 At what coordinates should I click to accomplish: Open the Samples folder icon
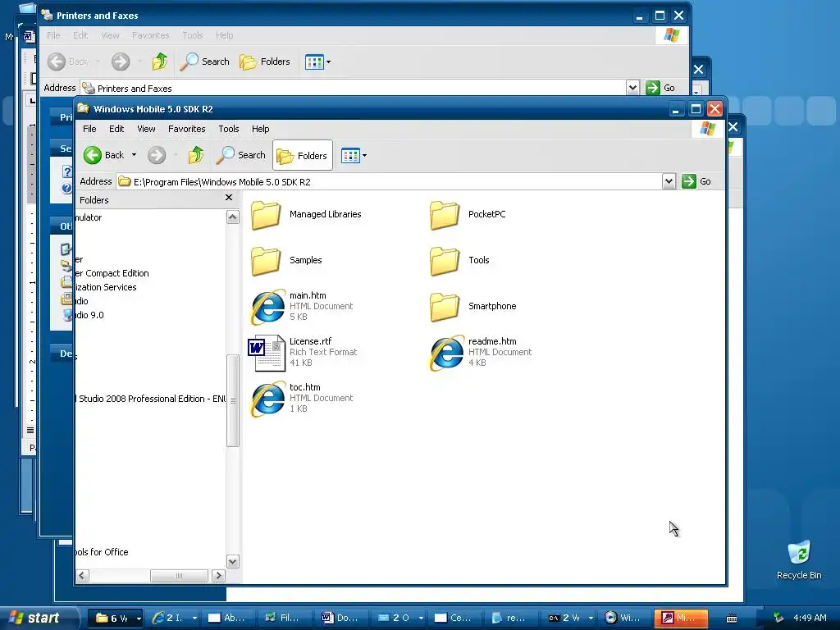(266, 261)
